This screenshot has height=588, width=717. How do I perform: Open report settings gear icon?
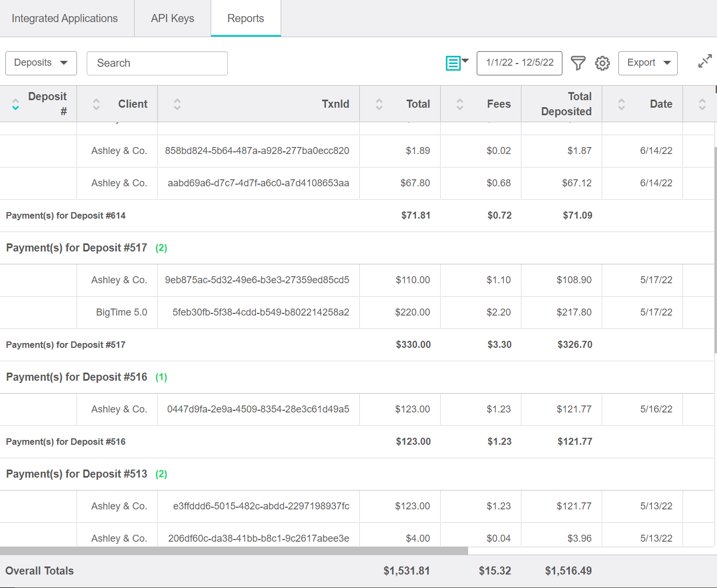coord(602,63)
